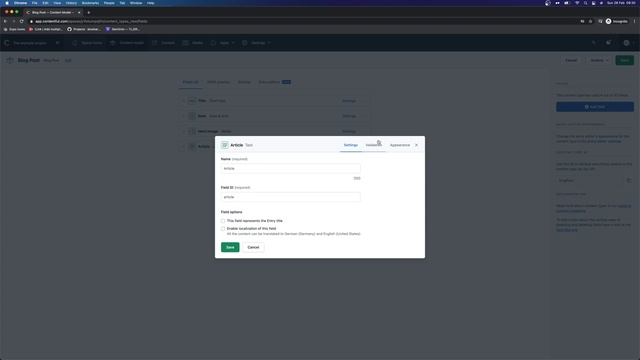The height and width of the screenshot is (360, 640).
Task: Open Content model in Contentful navigation
Action: 127,43
